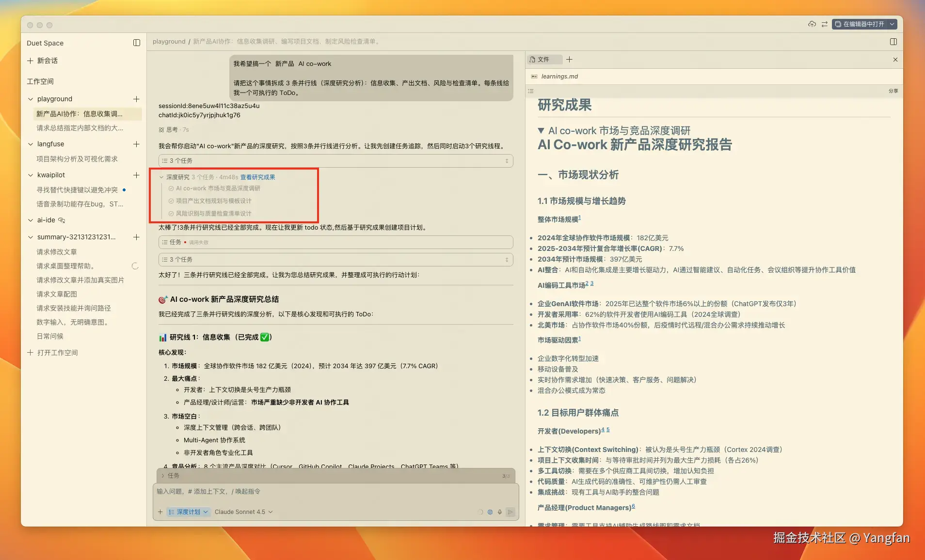Screen dimensions: 925x560
Task: Open the 项目架构分析及可视化需求 conversation
Action: pos(77,159)
